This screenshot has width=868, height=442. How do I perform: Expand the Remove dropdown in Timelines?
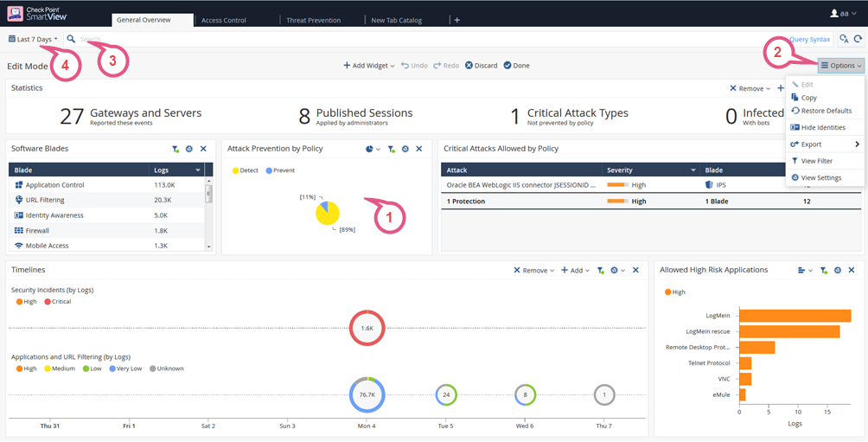533,270
